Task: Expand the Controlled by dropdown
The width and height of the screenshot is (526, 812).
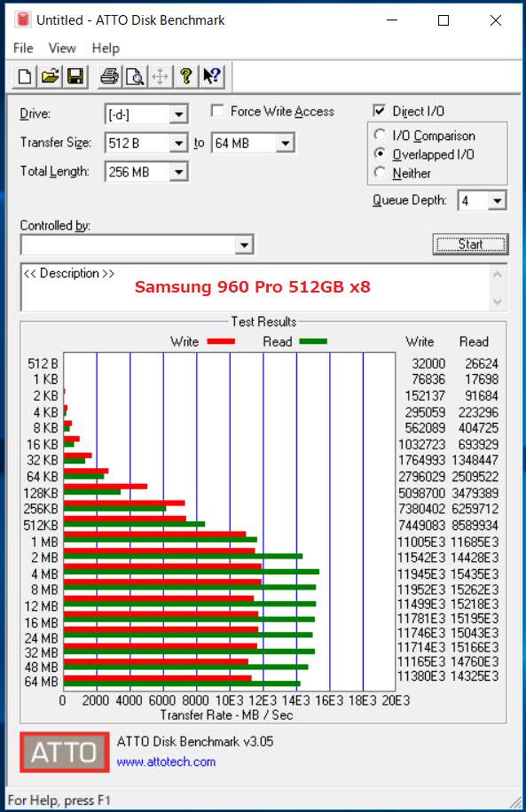Action: pos(244,245)
